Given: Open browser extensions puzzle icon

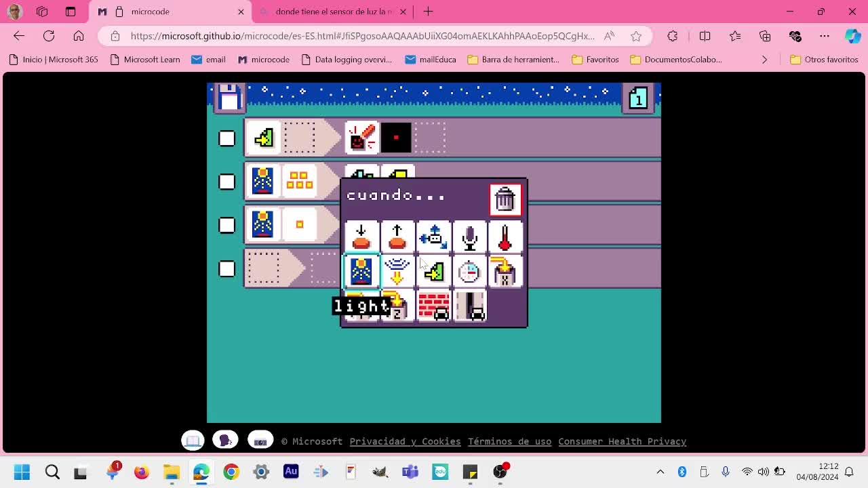Looking at the screenshot, I should pyautogui.click(x=672, y=36).
